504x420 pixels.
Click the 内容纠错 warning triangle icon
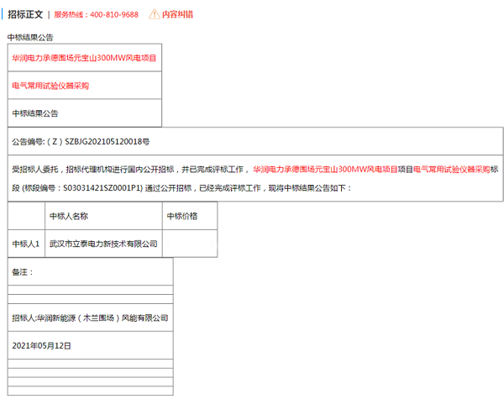(x=155, y=14)
